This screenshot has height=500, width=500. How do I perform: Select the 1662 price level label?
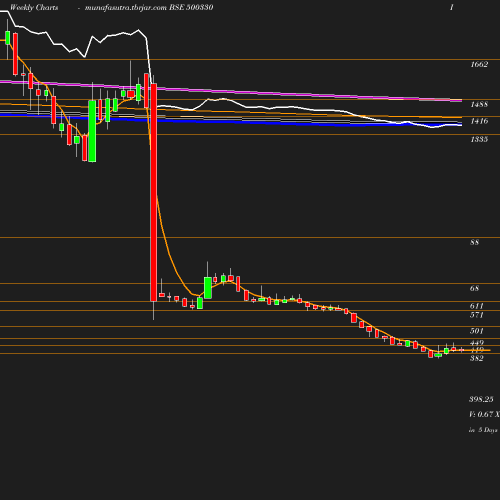pos(479,64)
